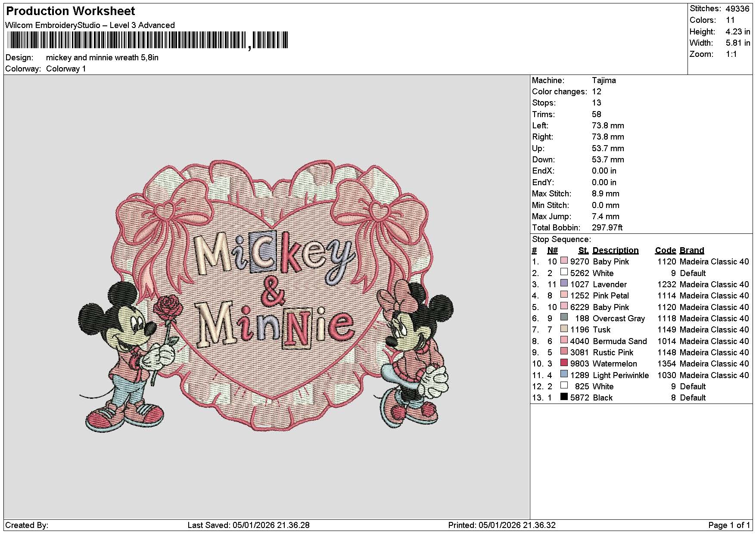The width and height of the screenshot is (756, 534).
Task: Select the 'Last Saved: 05/01/2026 21.36.28' footer text
Action: (249, 525)
